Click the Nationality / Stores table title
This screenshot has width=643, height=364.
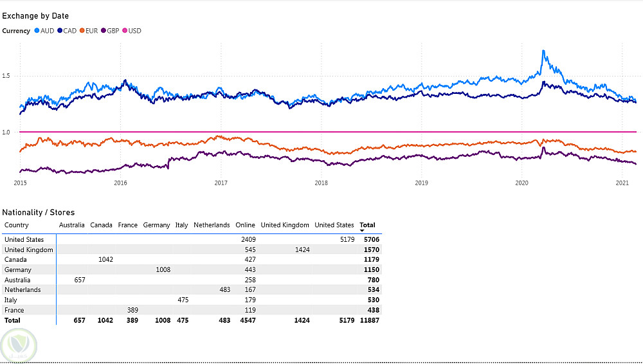click(x=39, y=212)
